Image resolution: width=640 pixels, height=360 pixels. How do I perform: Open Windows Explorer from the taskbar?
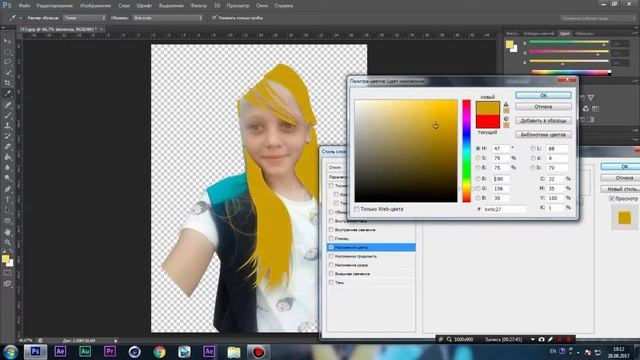tap(234, 351)
